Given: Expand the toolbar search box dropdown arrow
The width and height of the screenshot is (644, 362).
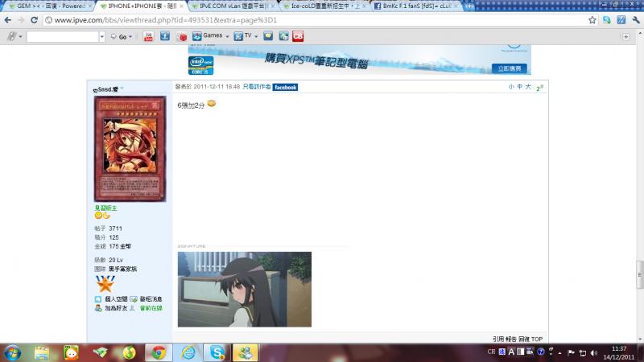Looking at the screenshot, I should (x=102, y=37).
